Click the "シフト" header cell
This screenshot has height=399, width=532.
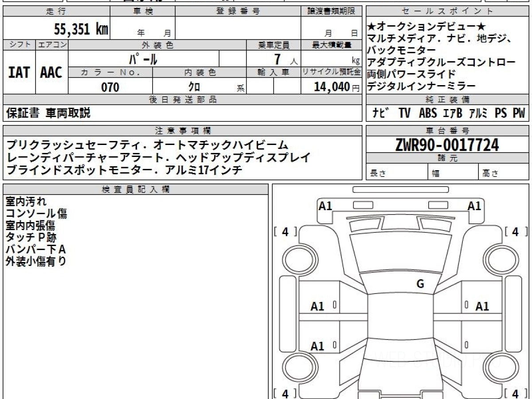tap(19, 45)
